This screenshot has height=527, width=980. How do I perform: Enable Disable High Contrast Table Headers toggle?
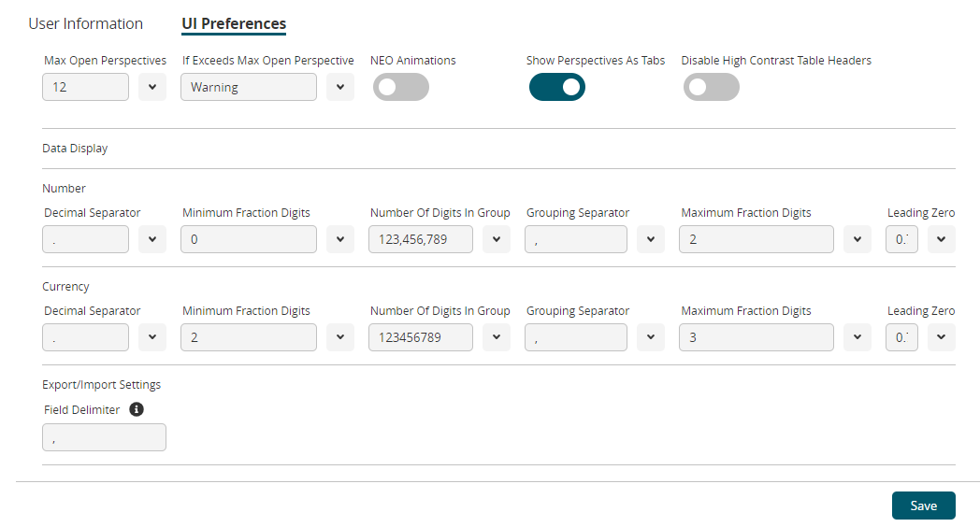(x=711, y=87)
